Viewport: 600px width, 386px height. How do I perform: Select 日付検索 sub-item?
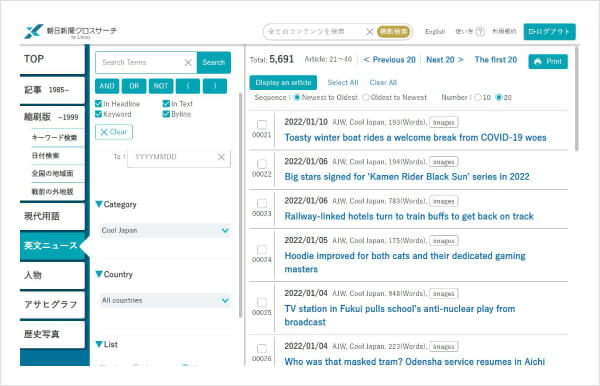point(46,156)
